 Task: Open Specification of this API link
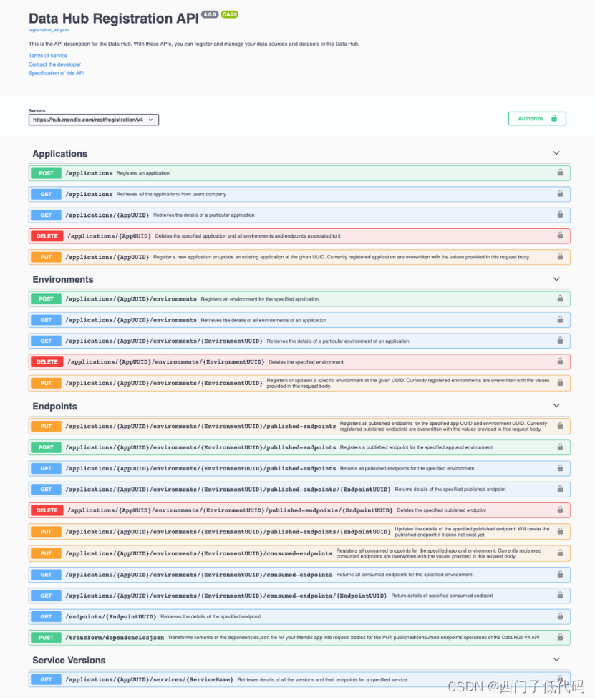coord(57,73)
